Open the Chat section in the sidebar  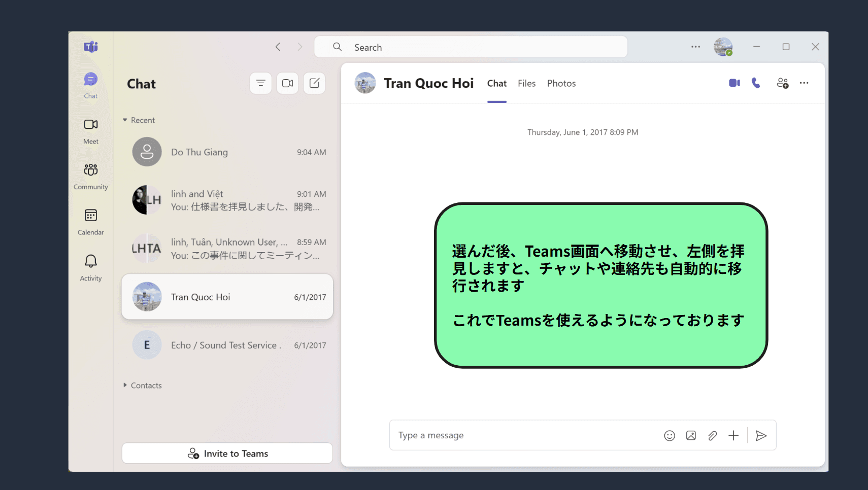(x=90, y=84)
